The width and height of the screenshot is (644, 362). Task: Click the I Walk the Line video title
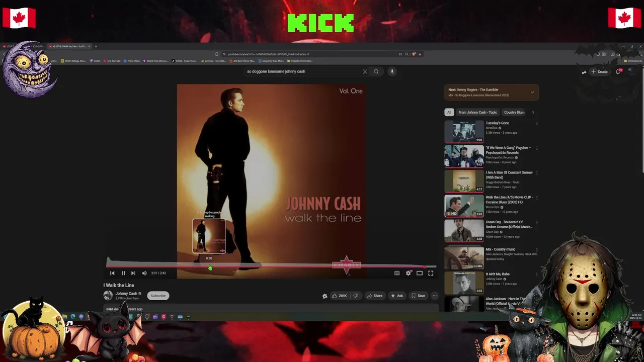click(x=119, y=285)
